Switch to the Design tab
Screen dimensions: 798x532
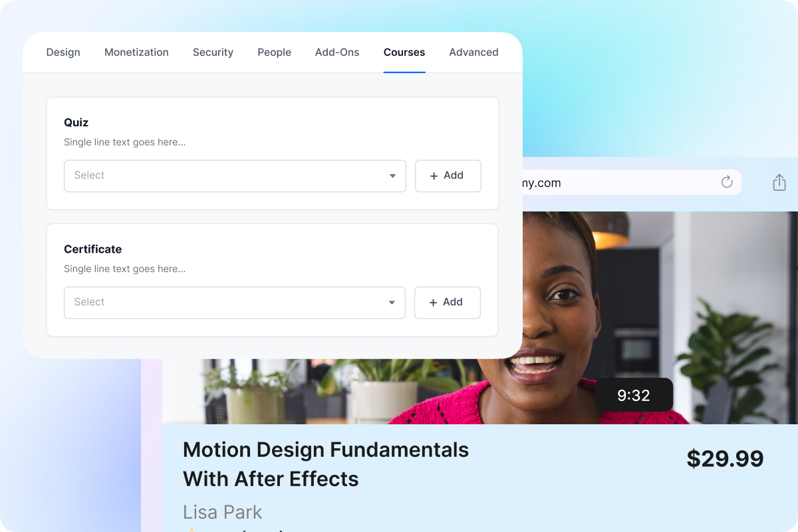tap(63, 53)
